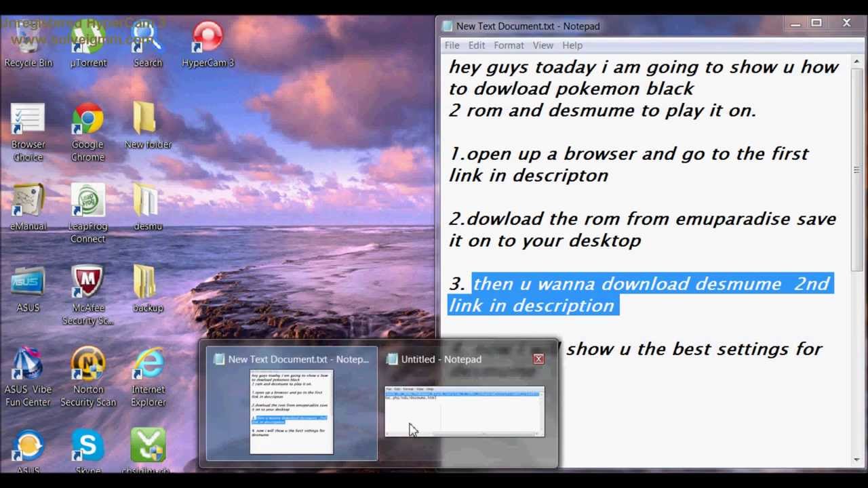Click the Notepad vertical scrollbar thumb

(x=857, y=169)
